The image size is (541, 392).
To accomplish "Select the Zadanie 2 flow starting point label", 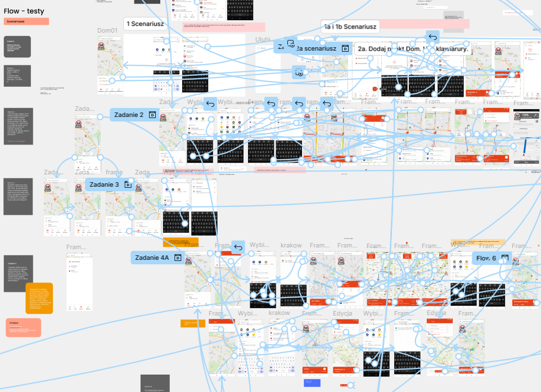I will point(129,115).
